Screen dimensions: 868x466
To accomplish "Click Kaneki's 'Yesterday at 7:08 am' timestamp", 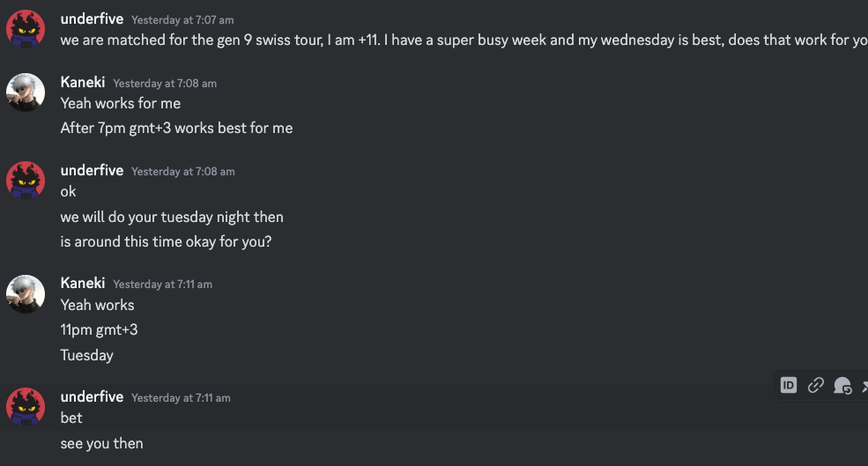I will pyautogui.click(x=165, y=84).
